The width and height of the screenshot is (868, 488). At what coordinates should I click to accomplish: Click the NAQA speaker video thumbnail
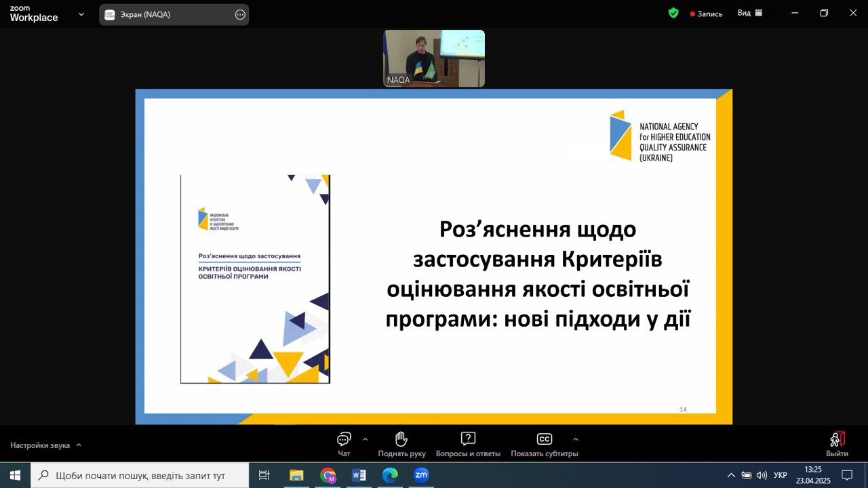tap(434, 58)
